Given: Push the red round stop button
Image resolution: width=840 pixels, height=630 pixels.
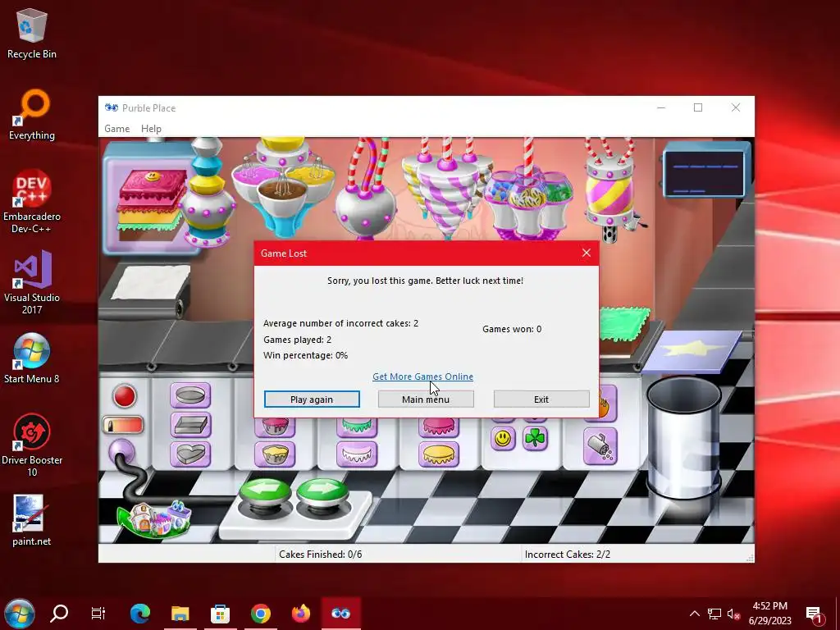Looking at the screenshot, I should pos(125,396).
